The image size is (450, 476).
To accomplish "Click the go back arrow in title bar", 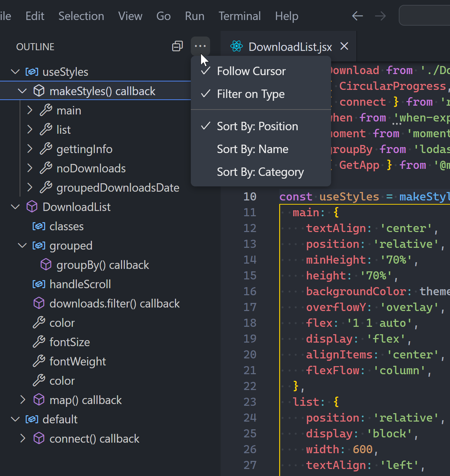I will [357, 16].
